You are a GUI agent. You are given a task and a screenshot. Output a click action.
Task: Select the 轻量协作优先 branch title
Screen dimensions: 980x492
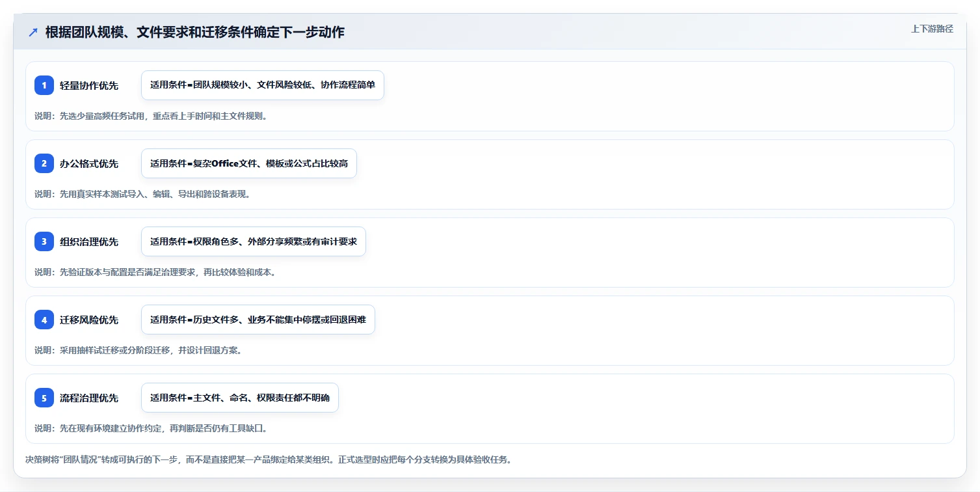[x=89, y=85]
